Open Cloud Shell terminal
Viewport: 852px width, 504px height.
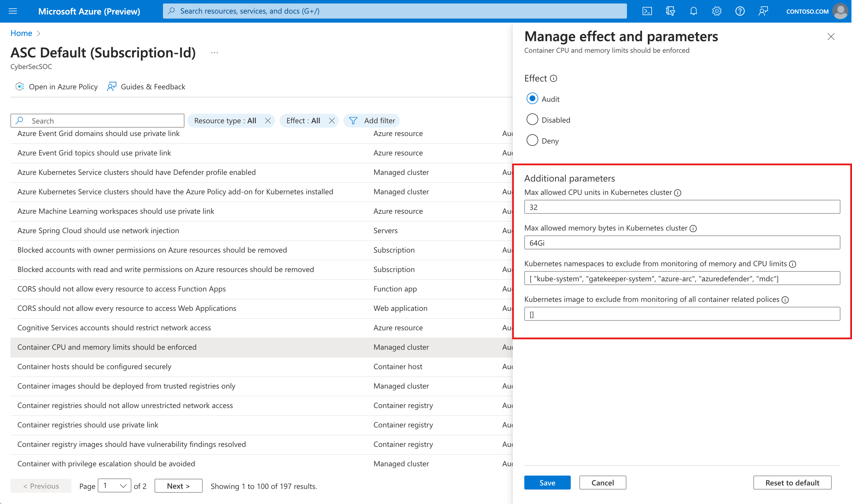click(647, 11)
